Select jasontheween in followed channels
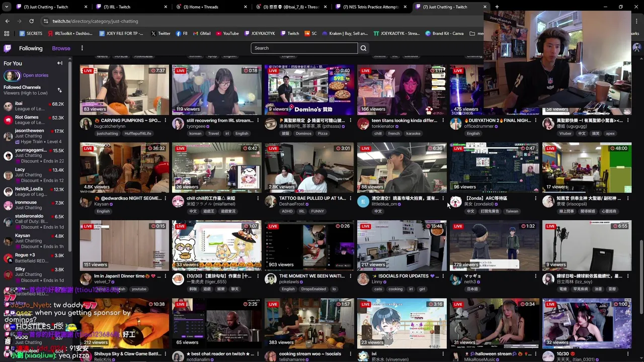Screen dimensions: 644x362 coord(34,136)
